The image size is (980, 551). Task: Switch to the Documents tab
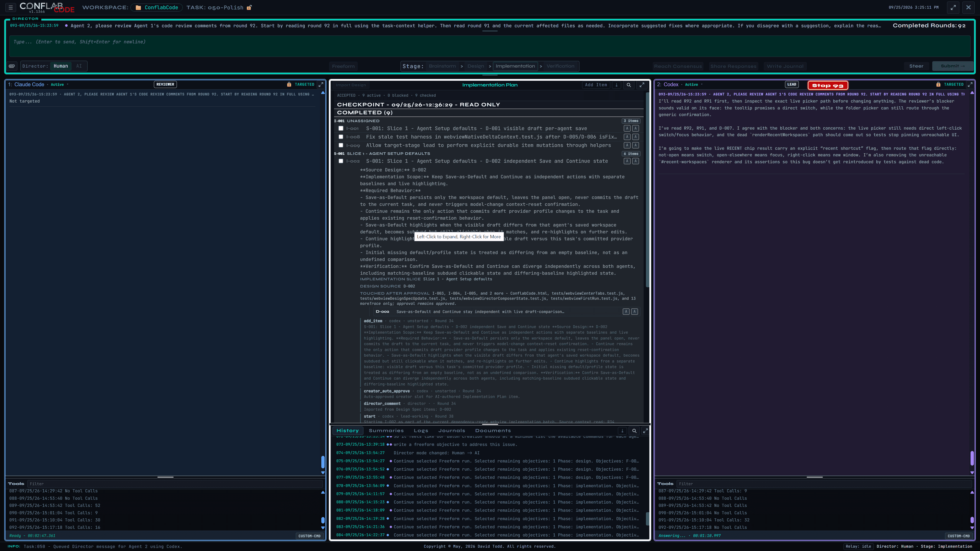coord(493,431)
